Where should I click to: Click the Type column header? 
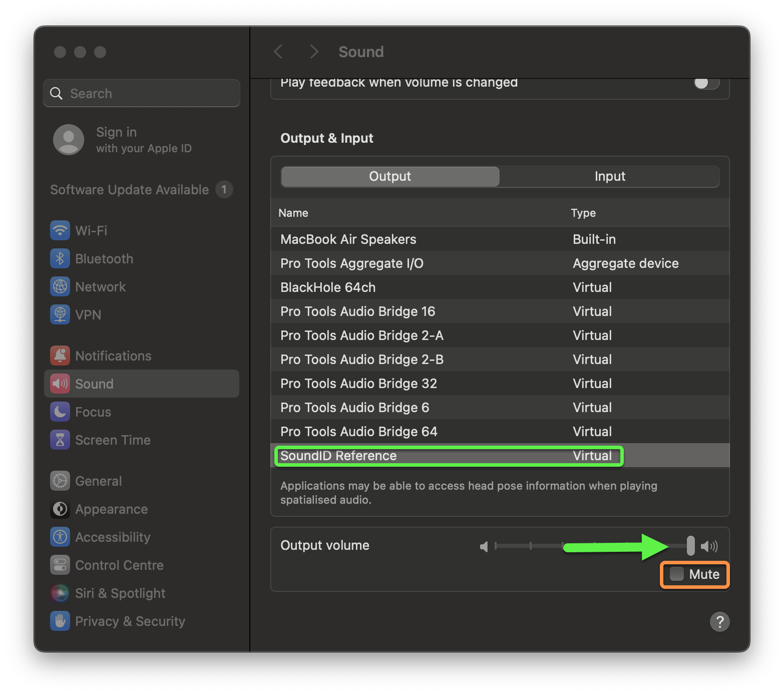[583, 213]
